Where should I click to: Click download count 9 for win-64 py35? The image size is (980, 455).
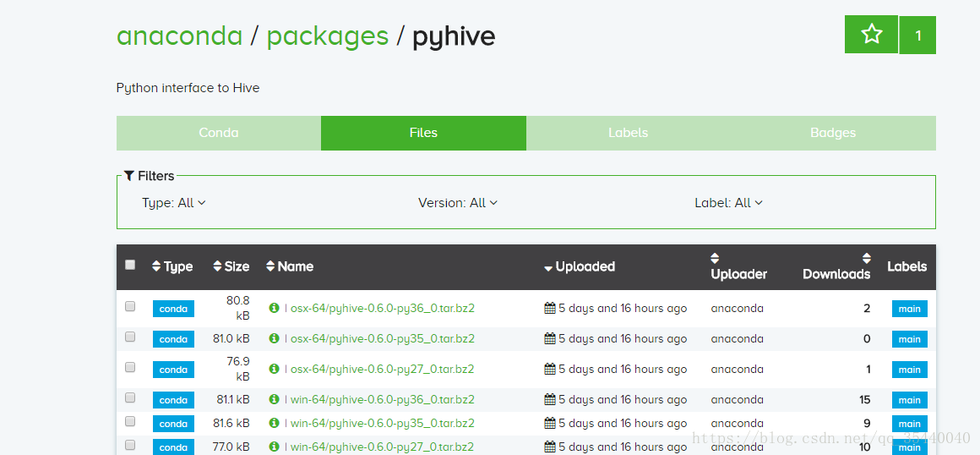coord(867,423)
